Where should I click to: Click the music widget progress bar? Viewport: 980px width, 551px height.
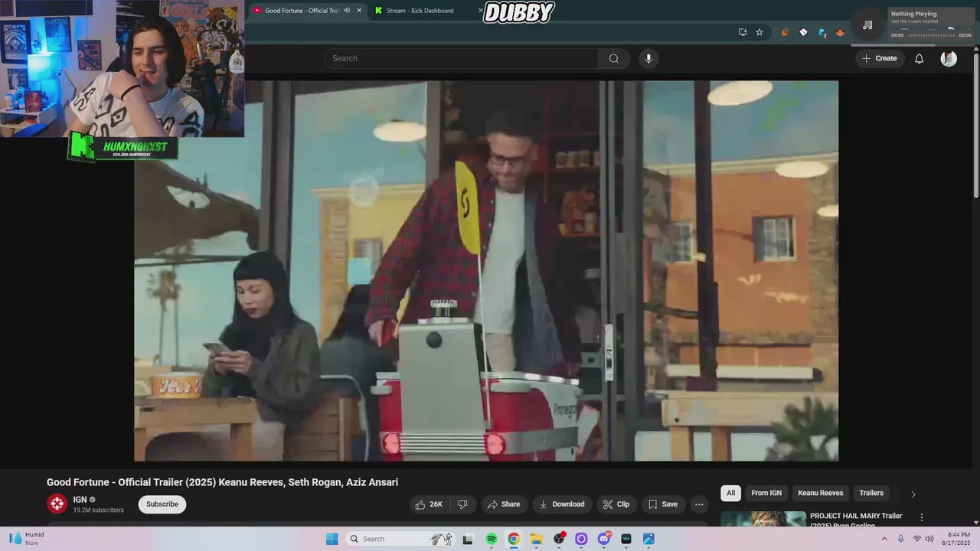(x=931, y=35)
